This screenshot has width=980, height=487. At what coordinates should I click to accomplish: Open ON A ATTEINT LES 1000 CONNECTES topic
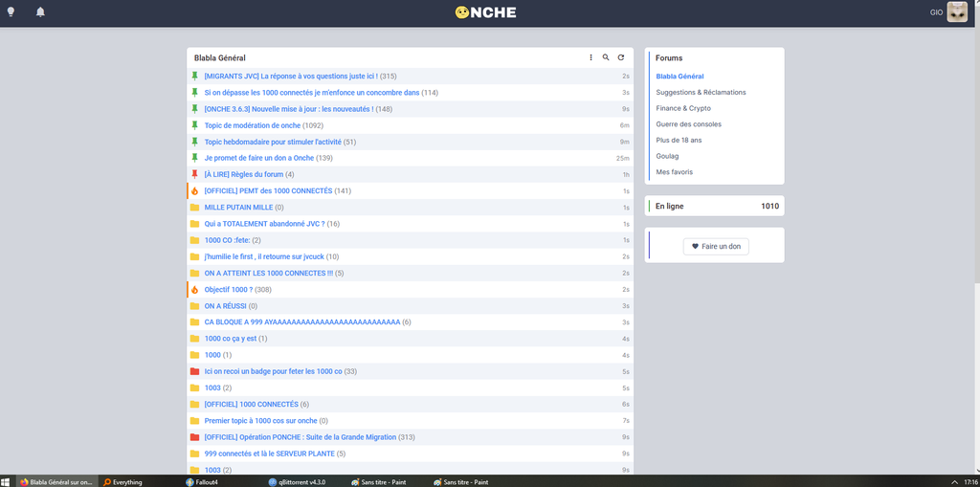click(269, 274)
